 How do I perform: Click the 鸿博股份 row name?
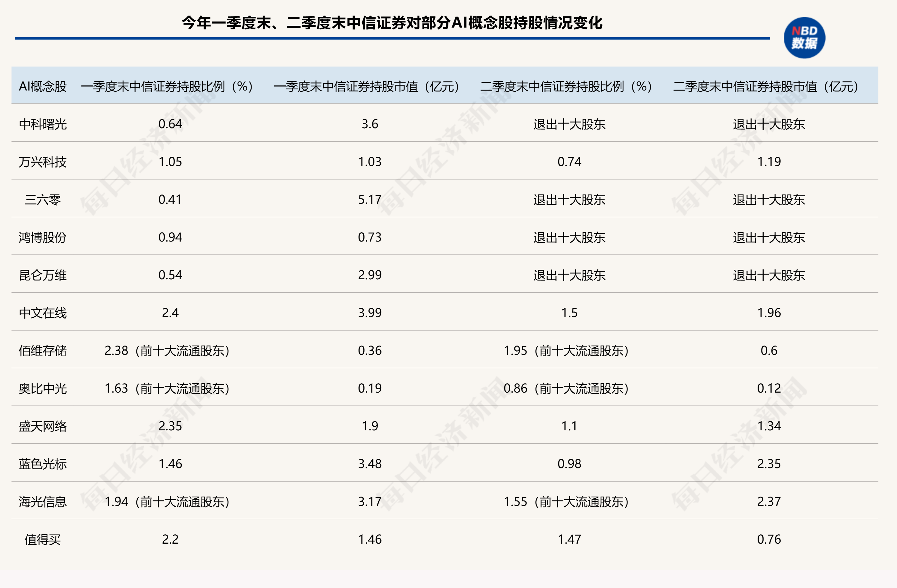coord(43,237)
